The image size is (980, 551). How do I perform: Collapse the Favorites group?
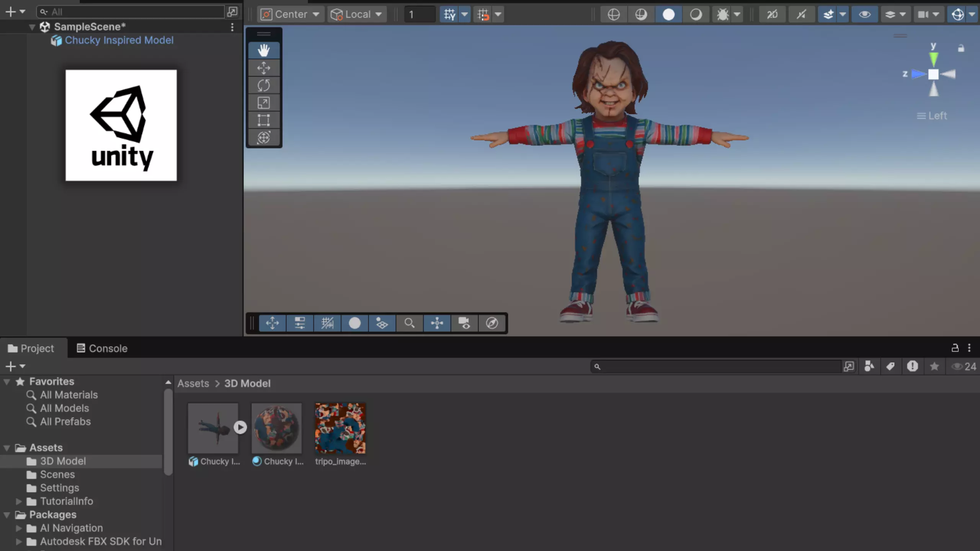pos(7,381)
